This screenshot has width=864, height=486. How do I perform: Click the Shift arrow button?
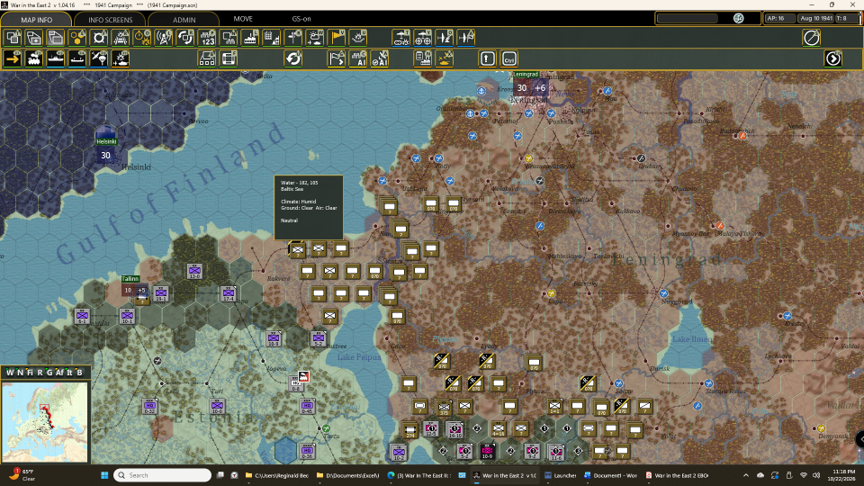click(x=488, y=58)
